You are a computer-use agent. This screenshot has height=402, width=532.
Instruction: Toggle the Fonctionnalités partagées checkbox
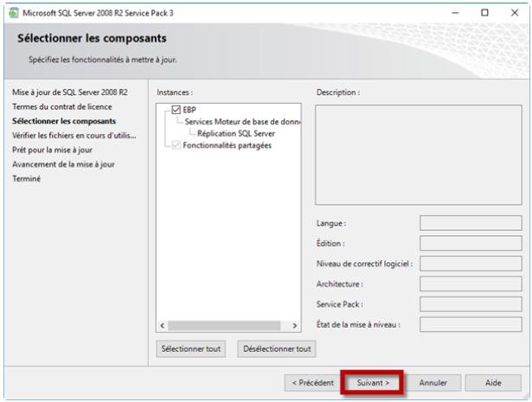[x=176, y=145]
